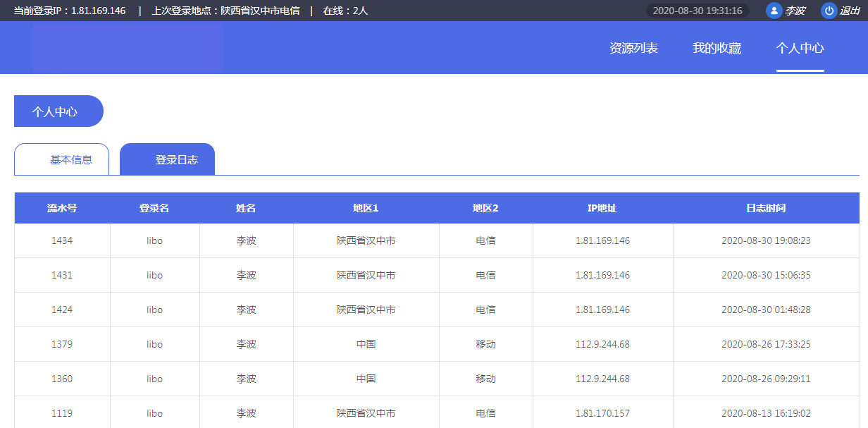
Task: Click the 姓名 column header
Action: pos(246,208)
